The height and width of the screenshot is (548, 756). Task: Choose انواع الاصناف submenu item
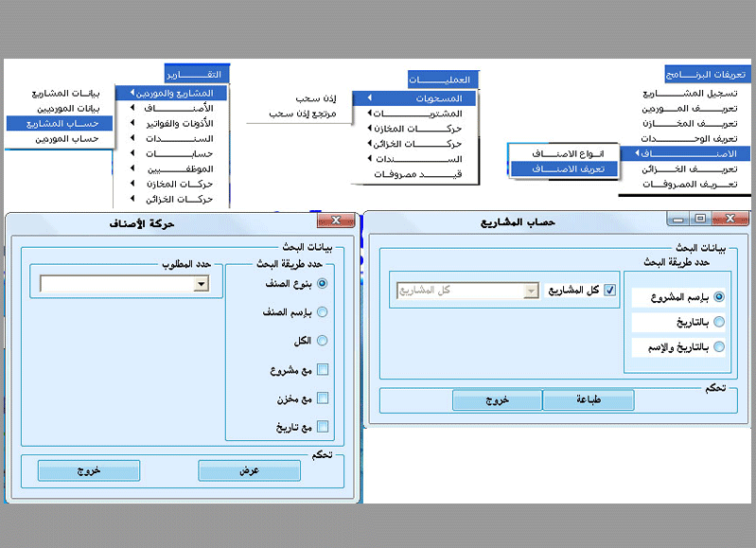point(564,154)
